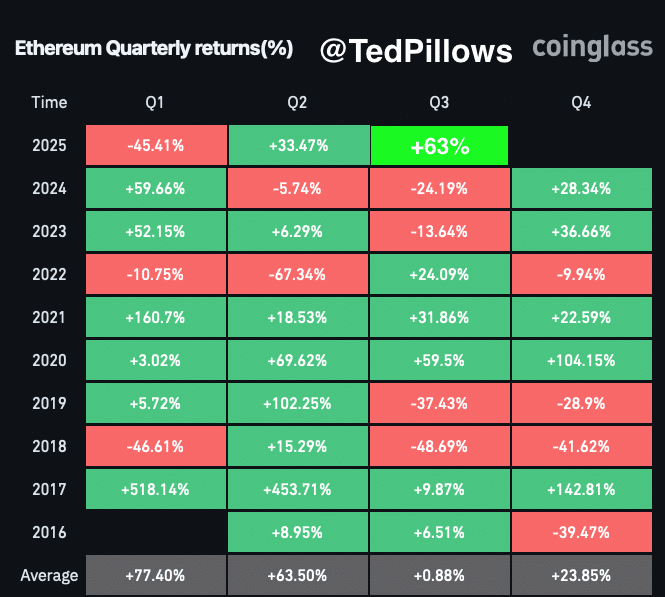
Task: Click the 2016 Q4 -39.47% cell
Action: click(581, 532)
